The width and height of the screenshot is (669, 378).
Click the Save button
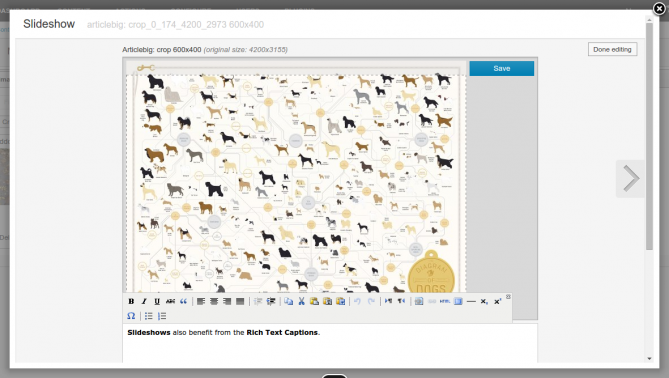[502, 68]
